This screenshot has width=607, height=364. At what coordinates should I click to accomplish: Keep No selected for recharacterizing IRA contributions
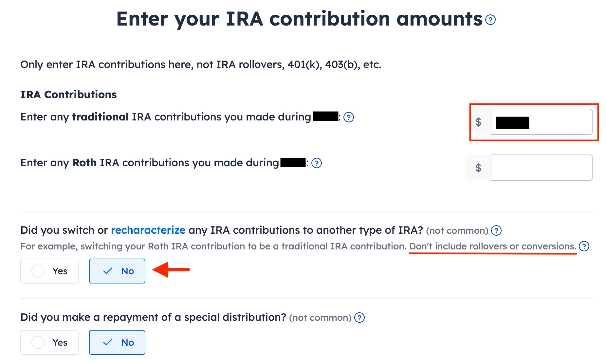point(117,271)
